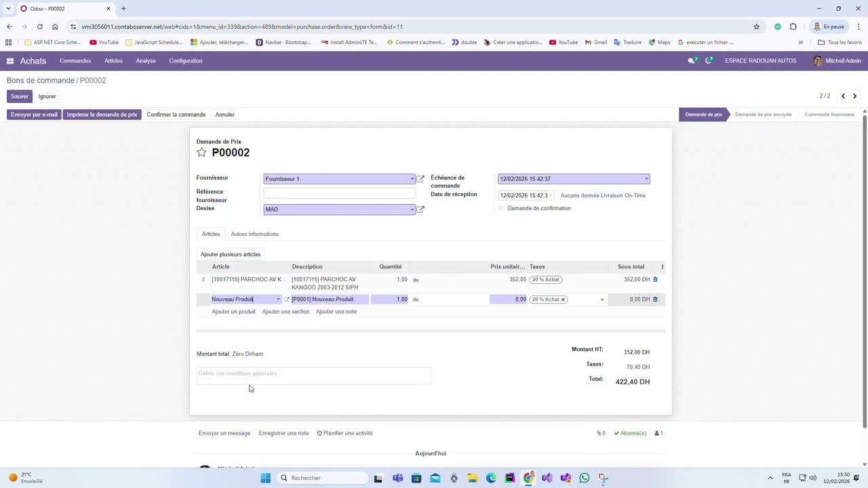Expand the Fournisseur dropdown
Image resolution: width=868 pixels, height=488 pixels.
tap(412, 179)
